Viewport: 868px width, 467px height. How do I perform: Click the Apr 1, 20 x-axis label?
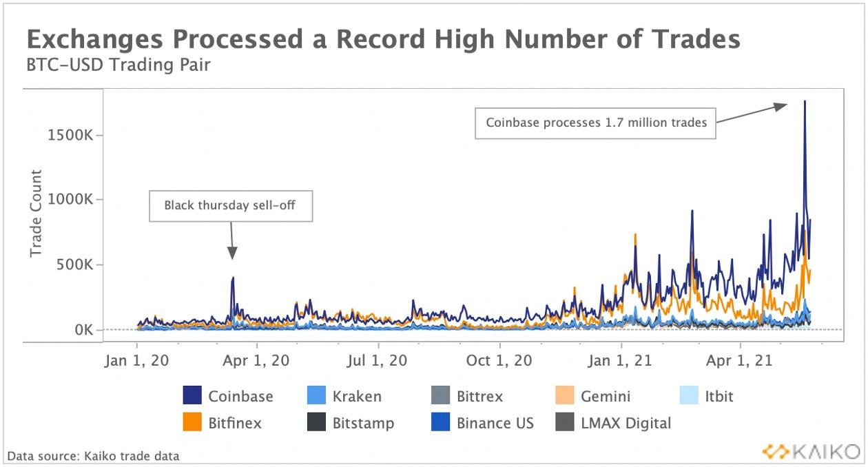[256, 360]
